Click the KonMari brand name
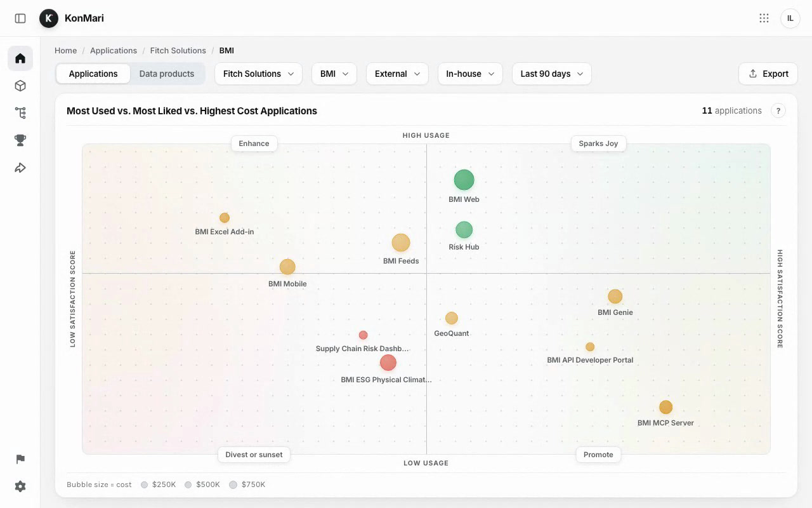This screenshot has height=508, width=812. (84, 18)
